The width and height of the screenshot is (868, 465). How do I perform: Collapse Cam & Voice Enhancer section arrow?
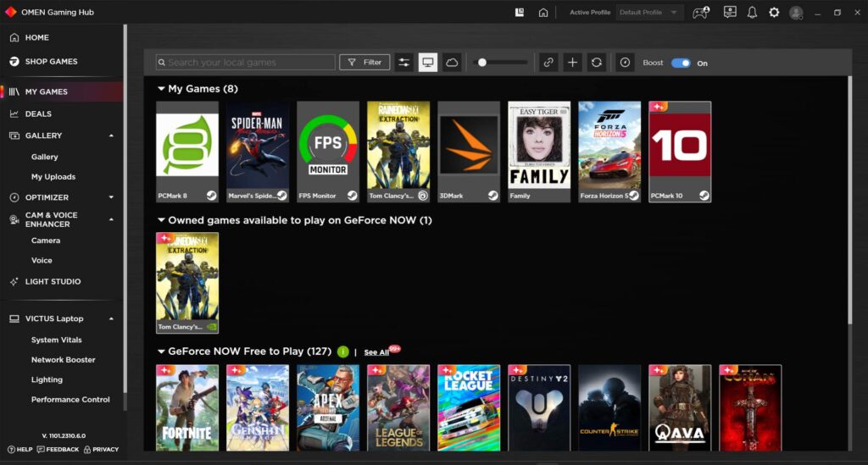[111, 219]
